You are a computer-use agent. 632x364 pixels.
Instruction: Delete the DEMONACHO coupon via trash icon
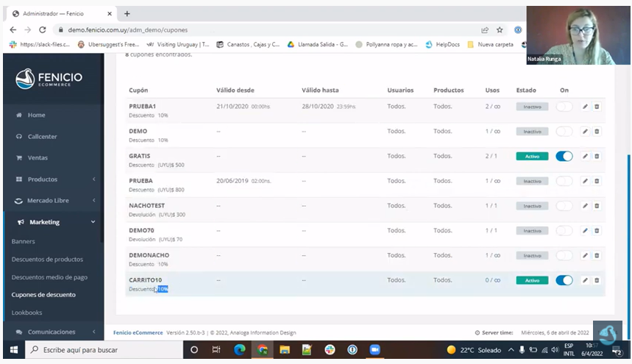coord(597,255)
